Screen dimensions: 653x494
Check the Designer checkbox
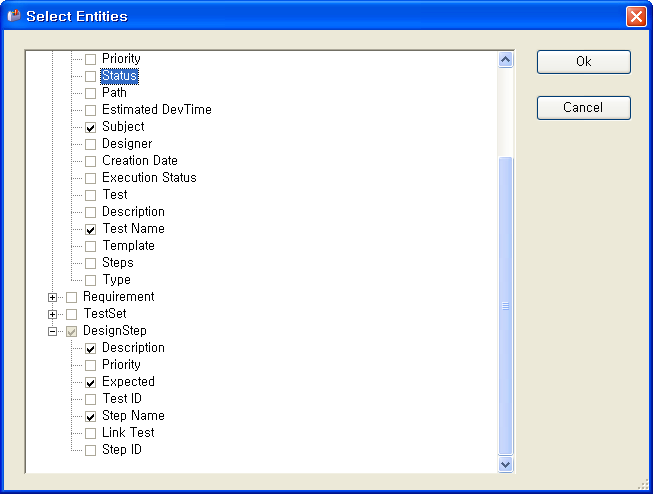tap(90, 144)
